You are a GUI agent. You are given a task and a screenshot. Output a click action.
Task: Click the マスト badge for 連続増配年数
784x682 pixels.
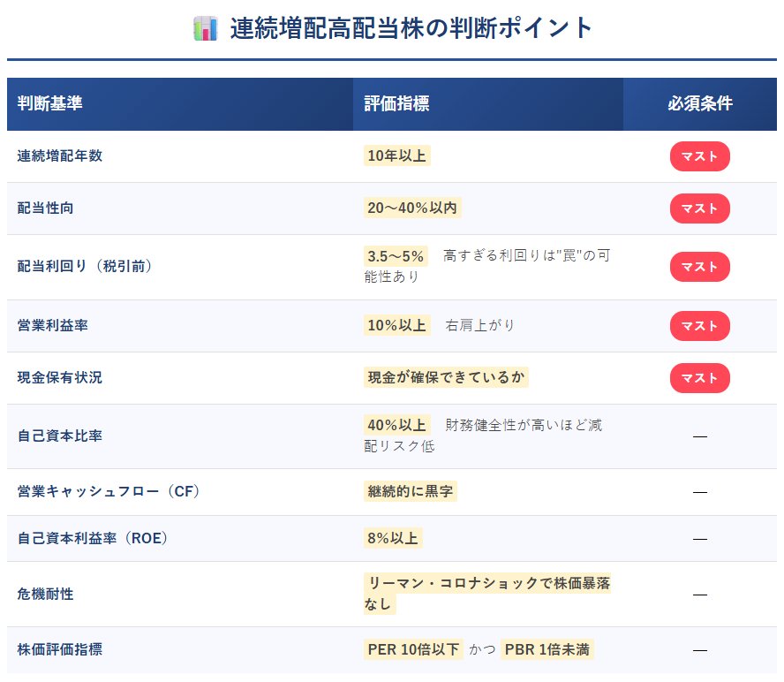coord(699,156)
